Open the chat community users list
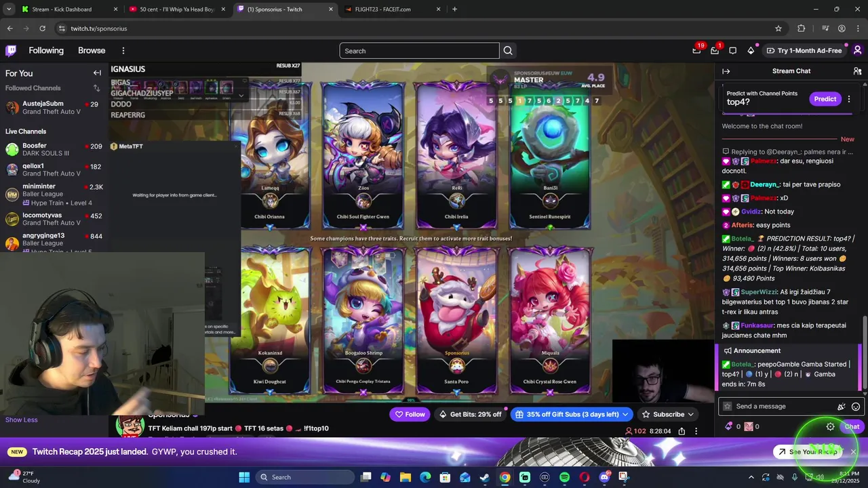The height and width of the screenshot is (488, 868). tap(857, 71)
